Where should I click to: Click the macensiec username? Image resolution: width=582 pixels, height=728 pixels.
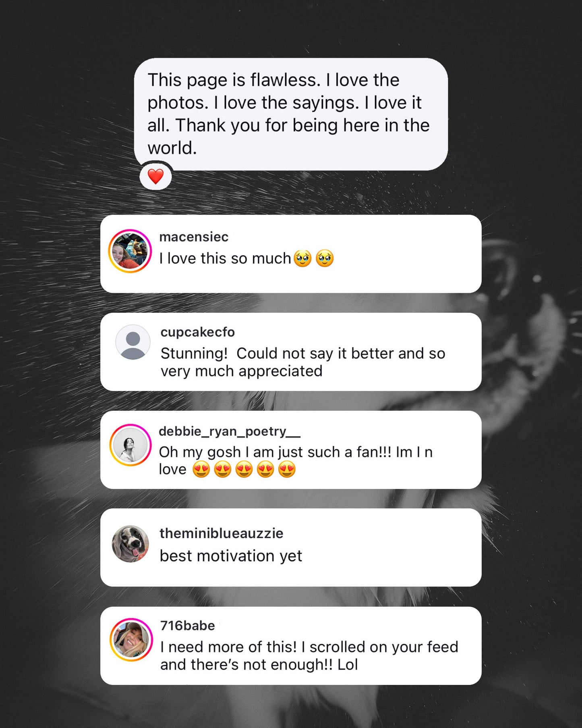pyautogui.click(x=194, y=237)
